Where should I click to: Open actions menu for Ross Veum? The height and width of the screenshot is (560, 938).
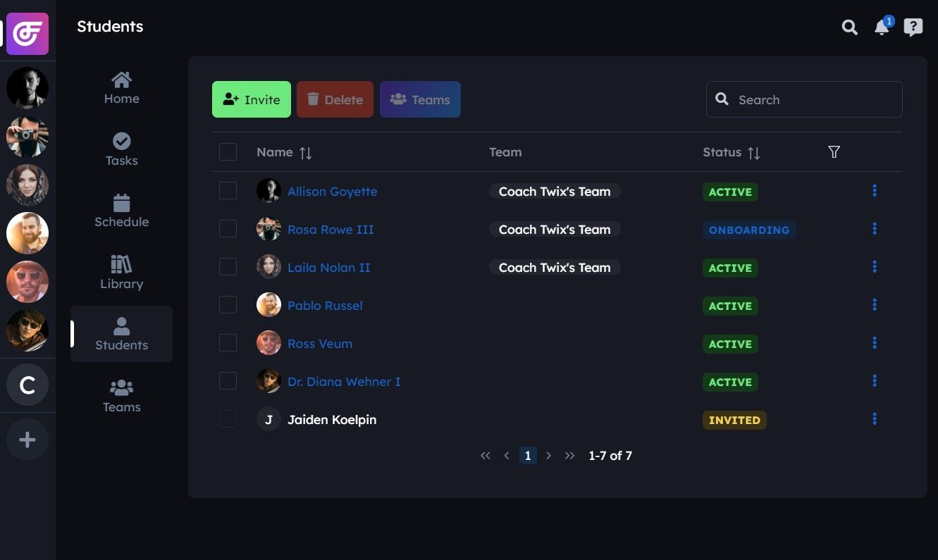coord(875,343)
